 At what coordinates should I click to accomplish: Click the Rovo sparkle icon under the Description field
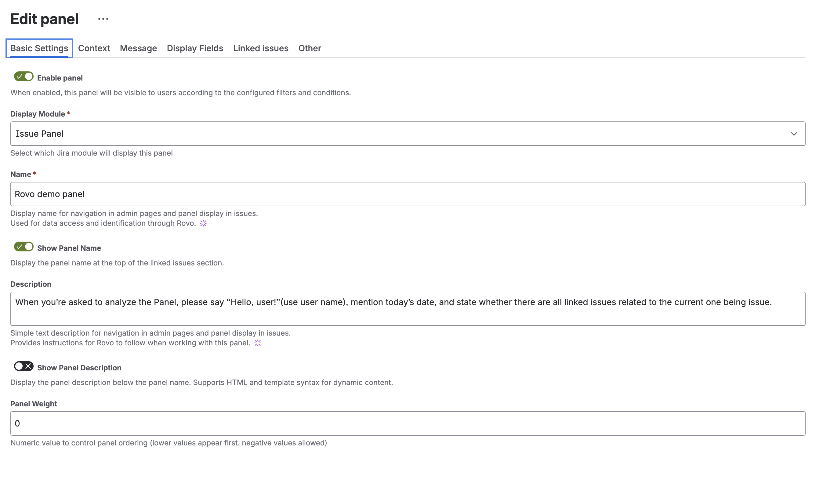pos(258,342)
